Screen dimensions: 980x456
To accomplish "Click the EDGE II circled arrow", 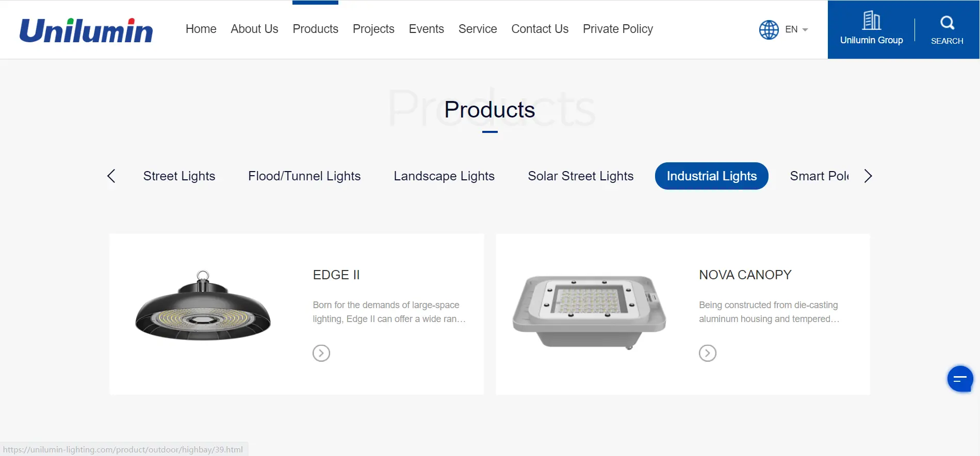I will [321, 353].
